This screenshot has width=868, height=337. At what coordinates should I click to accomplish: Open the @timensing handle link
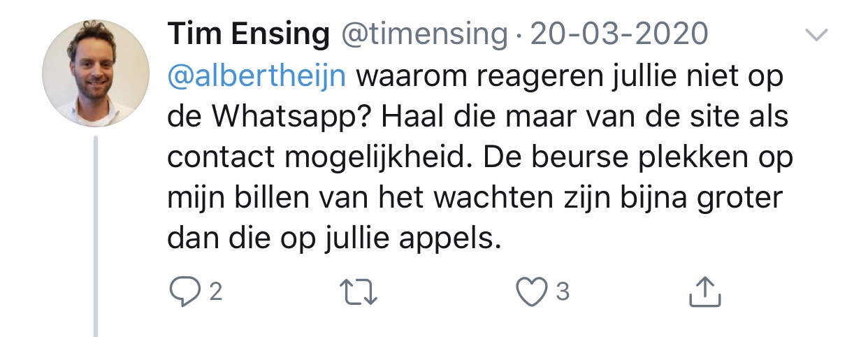424,34
